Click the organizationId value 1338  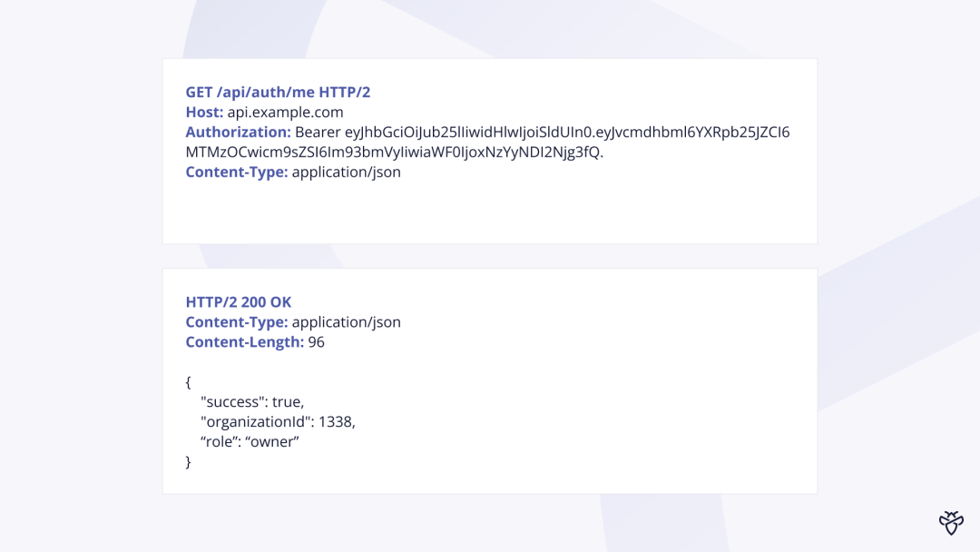point(337,422)
